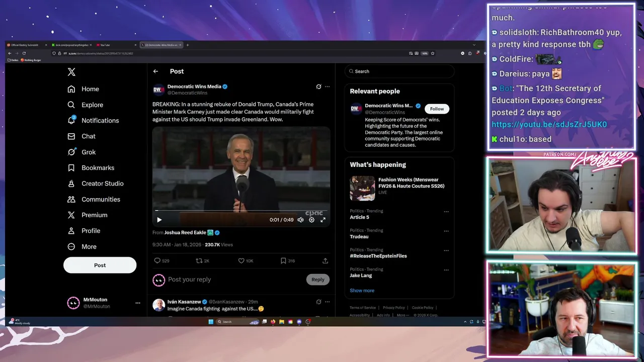Bookmark this page with star icon
Image resolution: width=644 pixels, height=362 pixels.
pyautogui.click(x=432, y=53)
